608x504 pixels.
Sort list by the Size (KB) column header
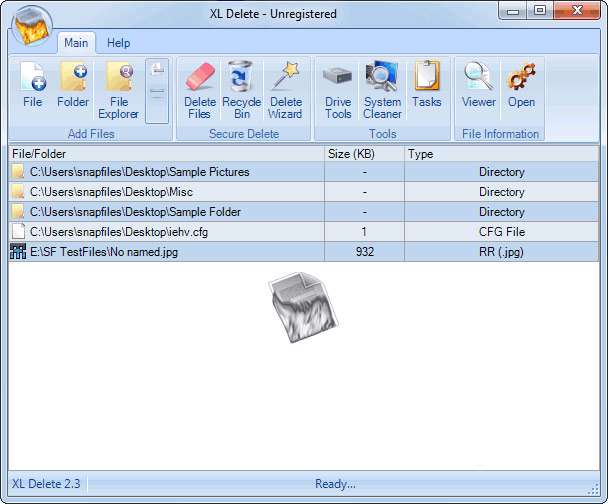click(x=364, y=154)
